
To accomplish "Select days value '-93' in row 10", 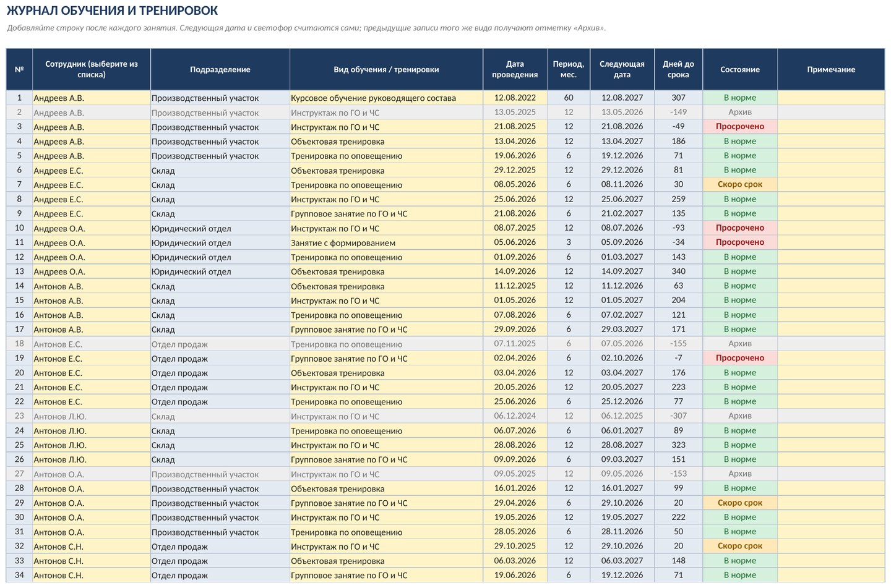I will (678, 228).
